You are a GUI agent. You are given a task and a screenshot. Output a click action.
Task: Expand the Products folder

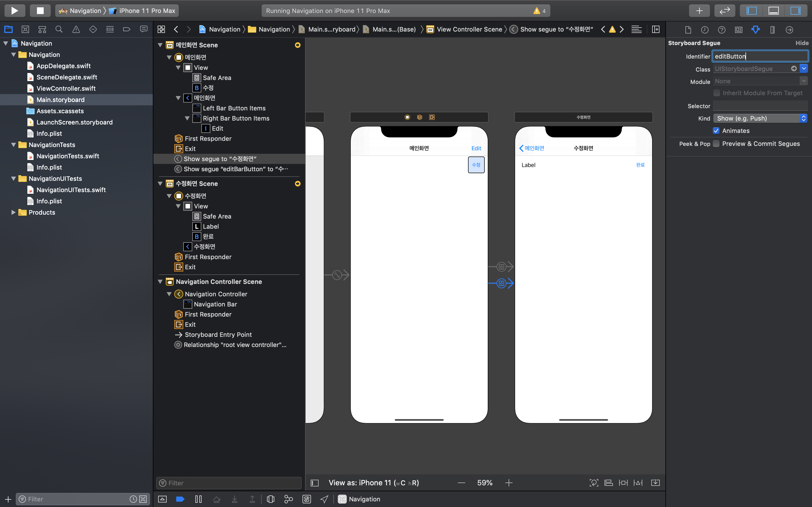[14, 212]
